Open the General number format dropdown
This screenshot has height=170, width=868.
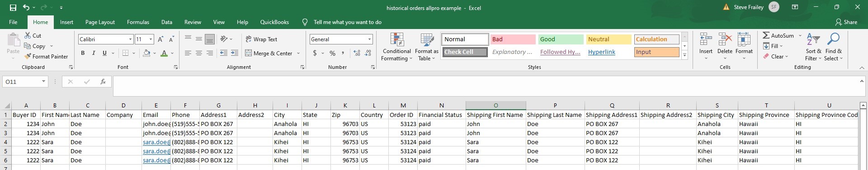369,39
